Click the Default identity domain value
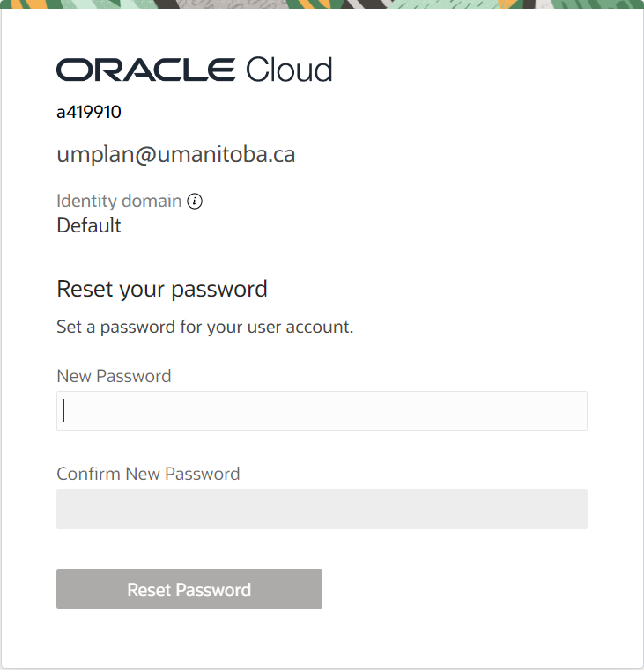 click(x=89, y=225)
